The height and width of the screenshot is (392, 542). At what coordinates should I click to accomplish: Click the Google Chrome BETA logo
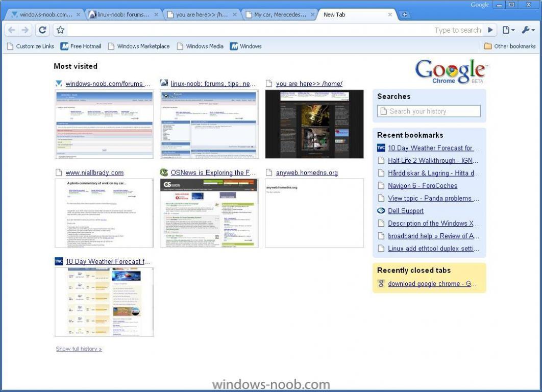(451, 71)
